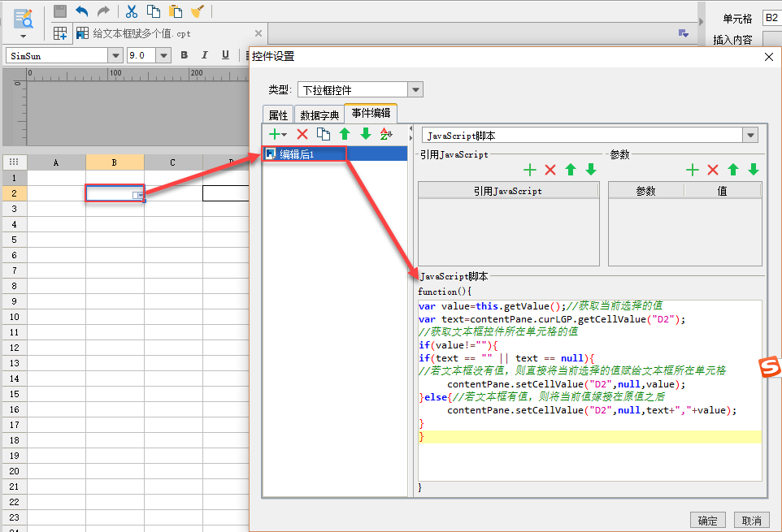The height and width of the screenshot is (532, 782).
Task: Paste from clipboard toolbar icon
Action: click(x=175, y=11)
